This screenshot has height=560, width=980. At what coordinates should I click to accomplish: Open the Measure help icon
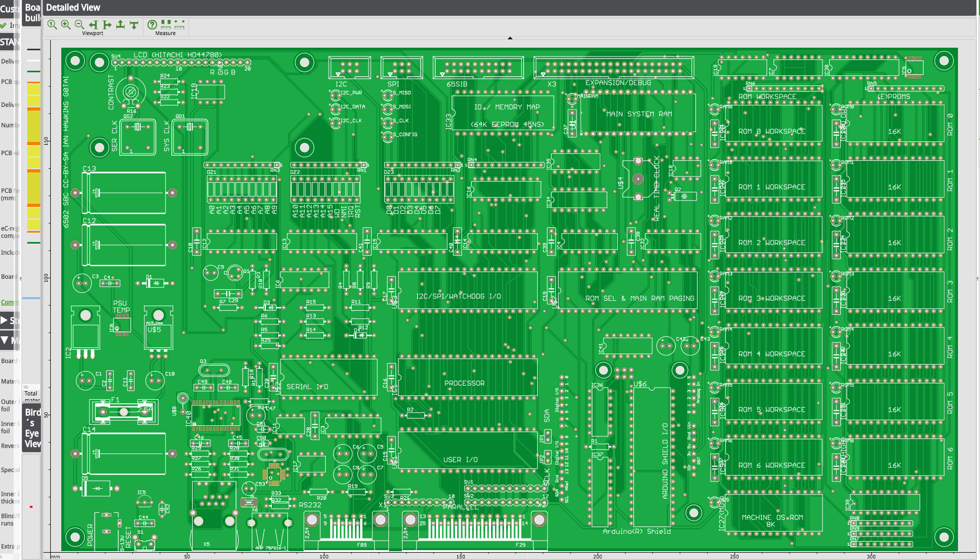[x=152, y=25]
